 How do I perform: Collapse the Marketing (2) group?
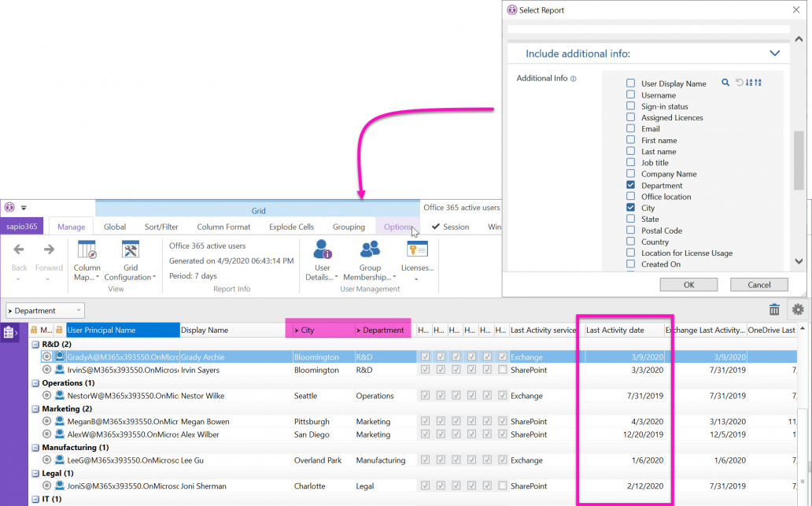[x=35, y=409]
